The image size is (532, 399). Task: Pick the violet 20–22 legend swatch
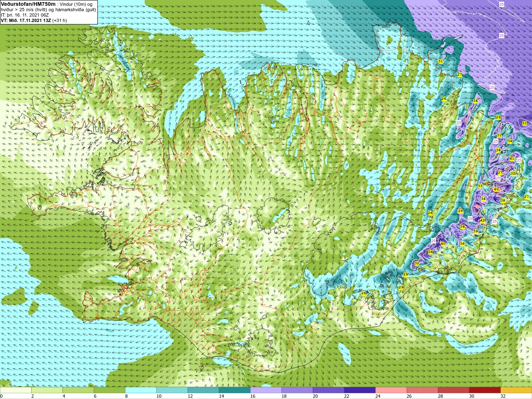(x=328, y=390)
